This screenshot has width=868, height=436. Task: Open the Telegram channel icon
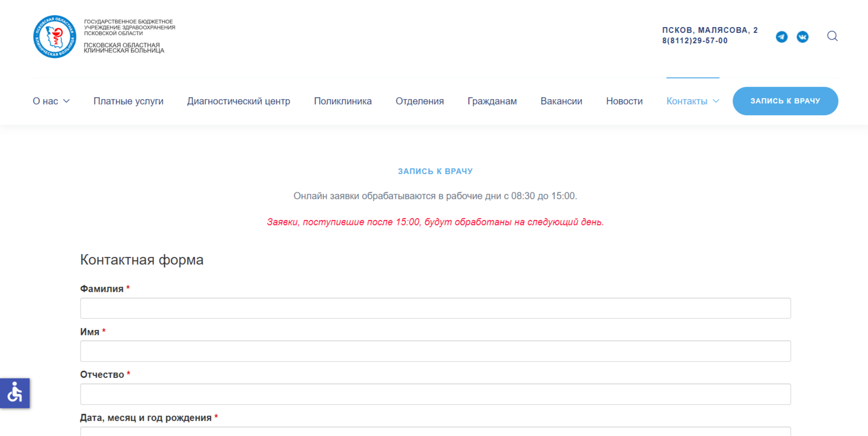pos(781,36)
